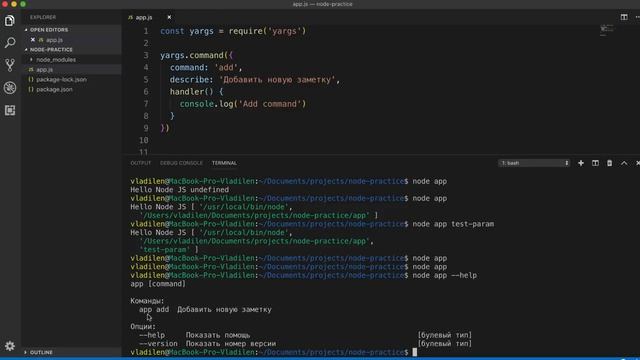Switch to the Output panel tab
Image resolution: width=640 pixels, height=360 pixels.
pos(140,163)
